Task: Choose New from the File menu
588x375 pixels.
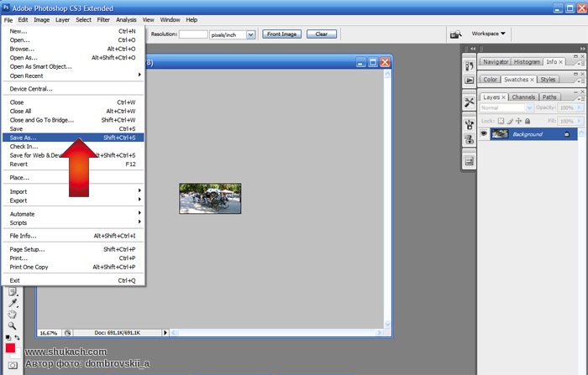Action: (x=73, y=31)
